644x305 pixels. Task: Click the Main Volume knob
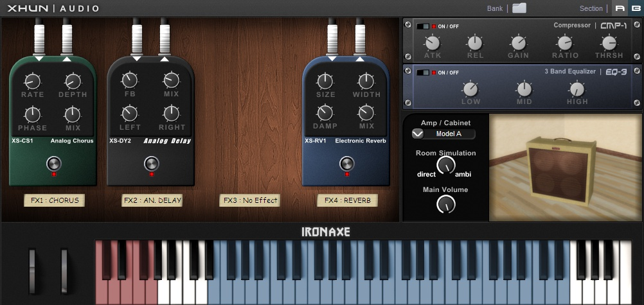click(x=445, y=204)
